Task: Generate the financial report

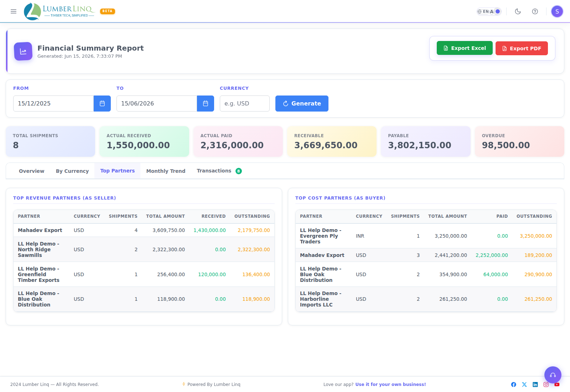Action: [302, 103]
